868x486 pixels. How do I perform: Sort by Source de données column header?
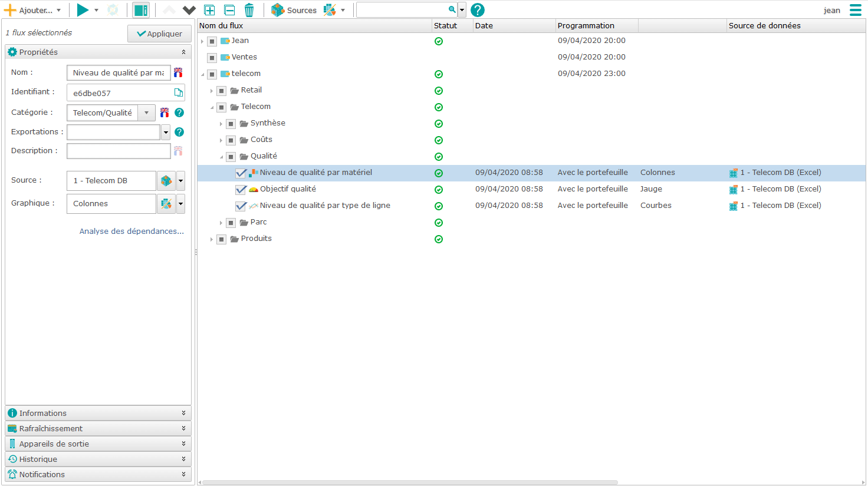point(796,25)
